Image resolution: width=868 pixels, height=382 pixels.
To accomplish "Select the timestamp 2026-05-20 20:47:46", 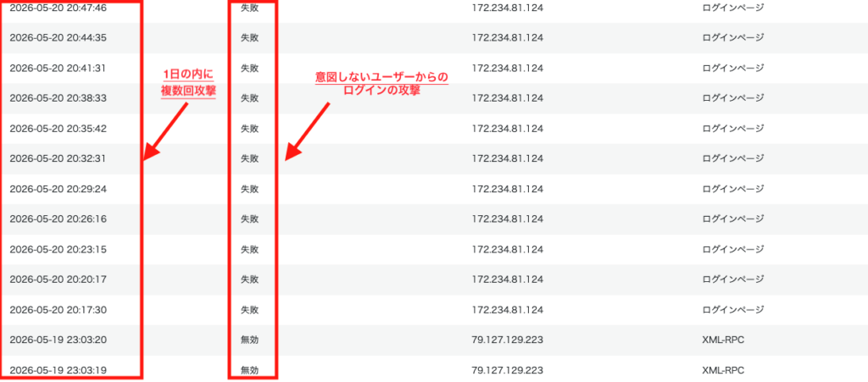I will 58,8.
